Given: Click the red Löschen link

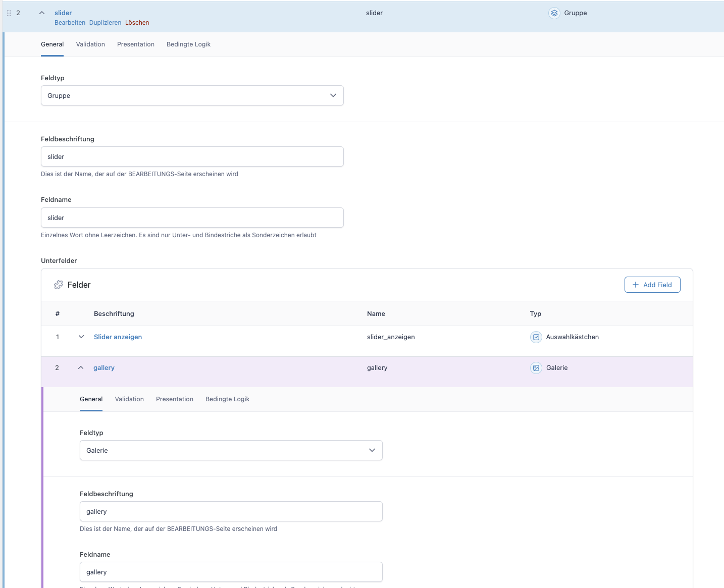Looking at the screenshot, I should (x=137, y=23).
